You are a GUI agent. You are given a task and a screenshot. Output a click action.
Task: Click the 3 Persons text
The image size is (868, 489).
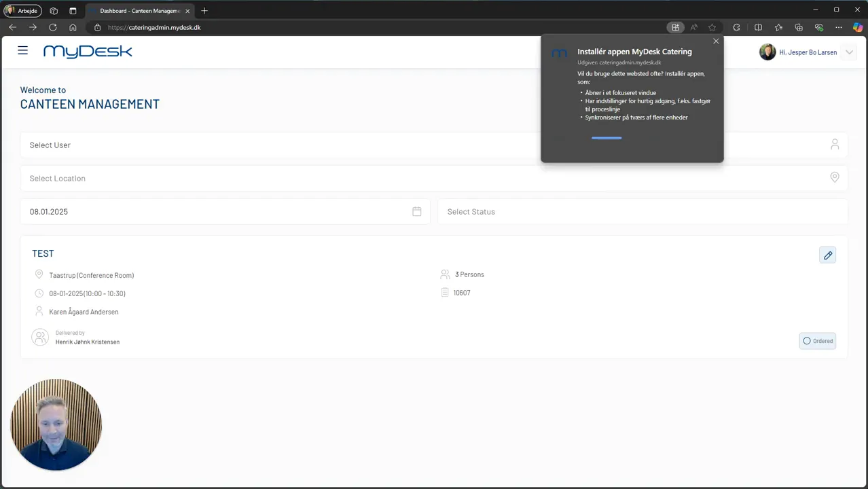tap(469, 274)
